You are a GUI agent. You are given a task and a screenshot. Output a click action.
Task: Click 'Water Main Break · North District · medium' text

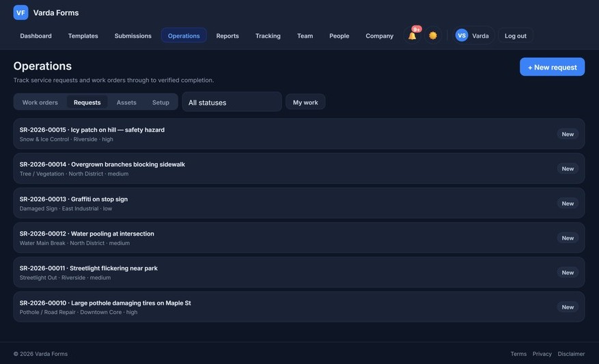click(x=74, y=243)
